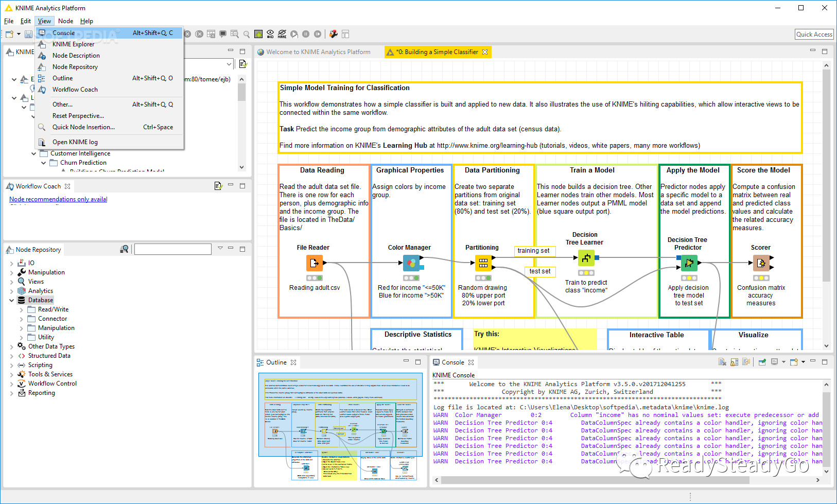The width and height of the screenshot is (837, 504).
Task: Click the Step loop execution toolbar icon
Action: (294, 34)
